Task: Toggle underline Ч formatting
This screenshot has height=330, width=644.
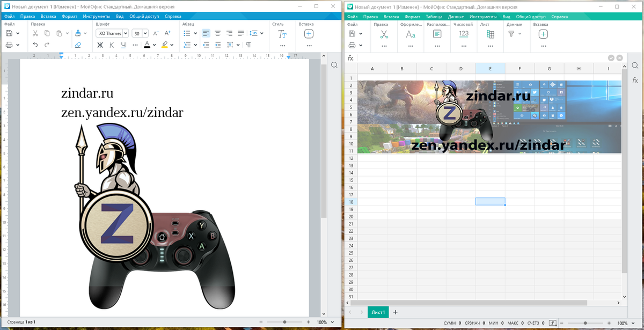Action: coord(123,45)
